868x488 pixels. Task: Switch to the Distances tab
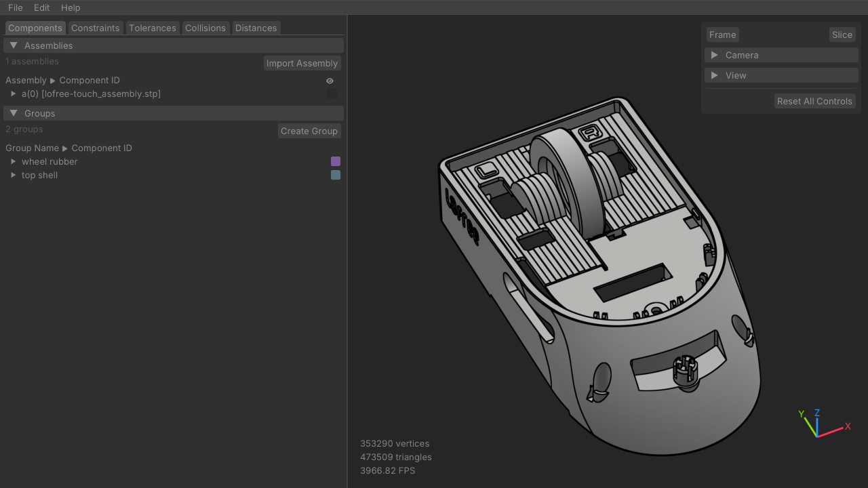pyautogui.click(x=256, y=28)
